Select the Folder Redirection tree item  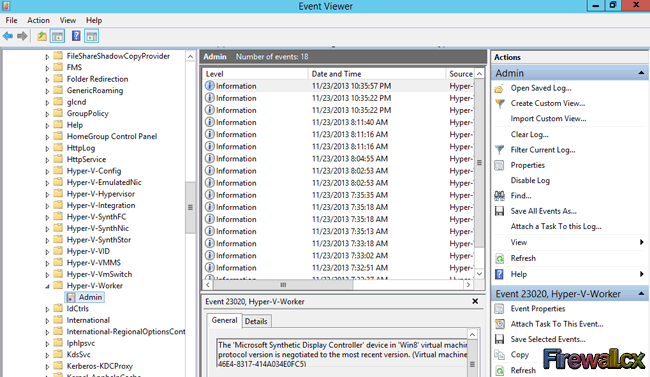click(97, 79)
